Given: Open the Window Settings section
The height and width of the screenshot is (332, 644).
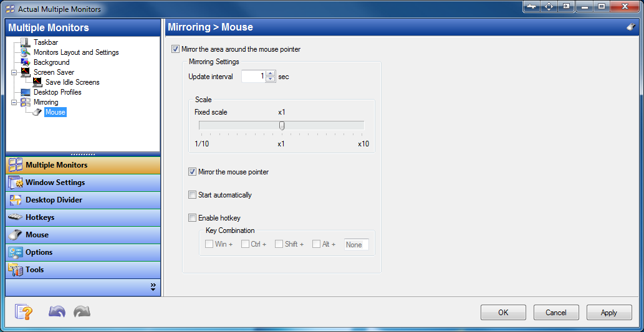Looking at the screenshot, I should tap(83, 183).
